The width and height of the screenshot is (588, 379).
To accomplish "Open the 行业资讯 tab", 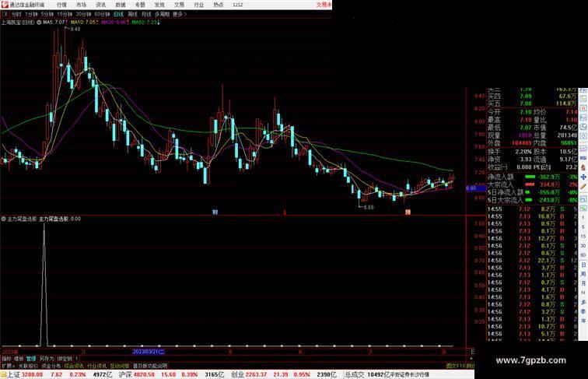I will [96, 366].
